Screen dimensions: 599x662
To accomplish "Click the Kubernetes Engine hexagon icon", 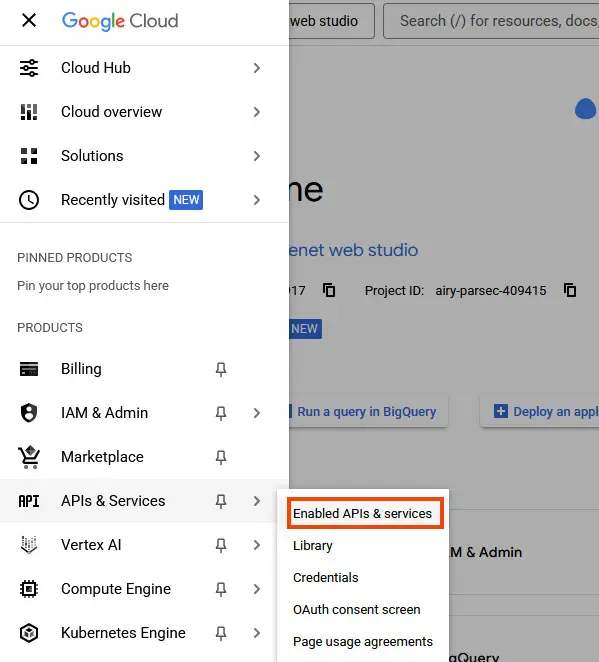I will click(x=29, y=633).
